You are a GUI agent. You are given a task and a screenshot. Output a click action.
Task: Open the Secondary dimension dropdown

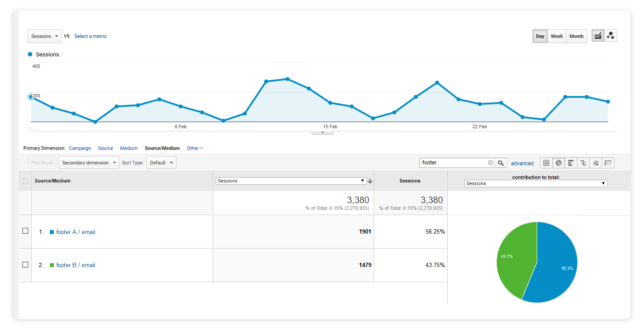coord(89,163)
